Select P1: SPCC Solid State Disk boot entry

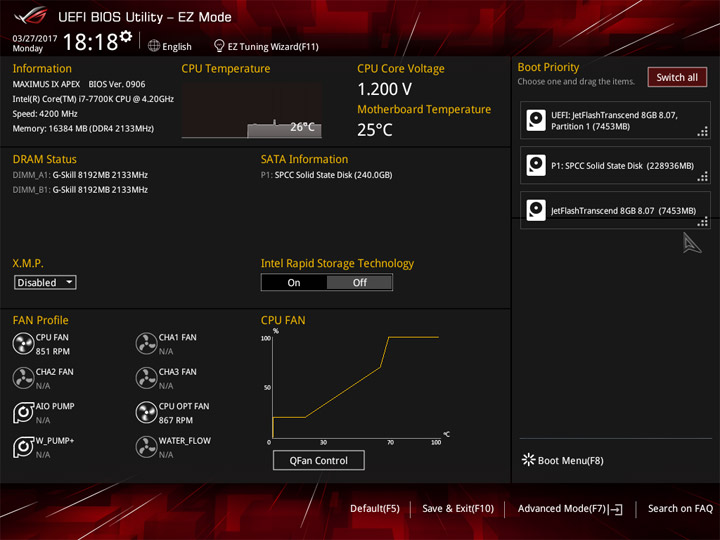pos(615,165)
